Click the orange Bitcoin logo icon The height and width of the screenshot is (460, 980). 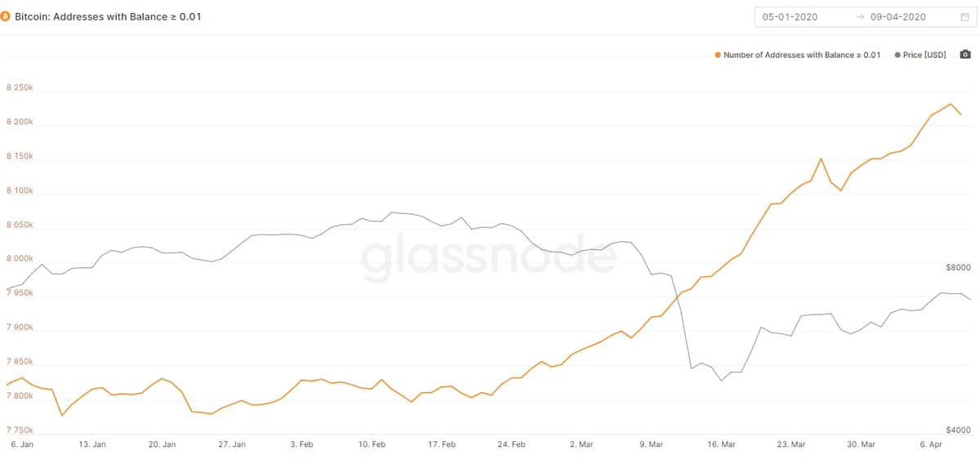(x=6, y=16)
